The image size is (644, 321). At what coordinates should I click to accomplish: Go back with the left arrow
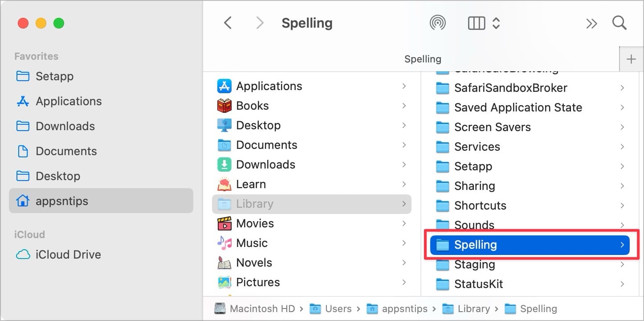[x=228, y=23]
